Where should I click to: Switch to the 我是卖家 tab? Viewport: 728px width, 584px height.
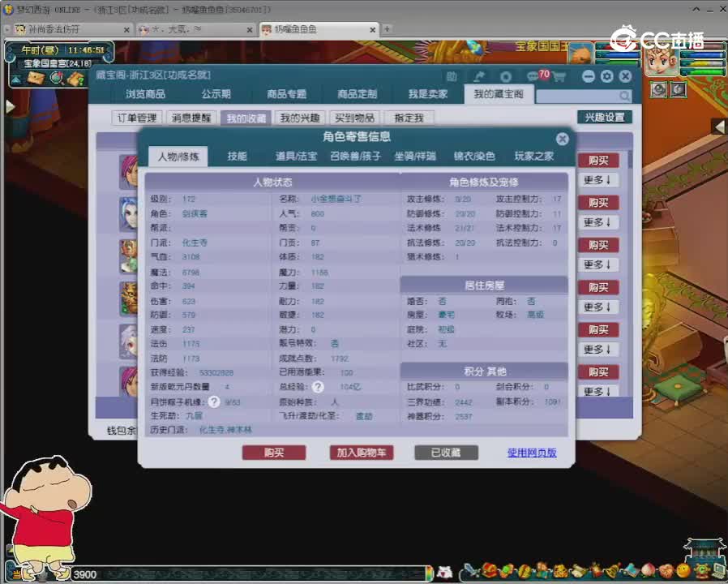coord(427,94)
